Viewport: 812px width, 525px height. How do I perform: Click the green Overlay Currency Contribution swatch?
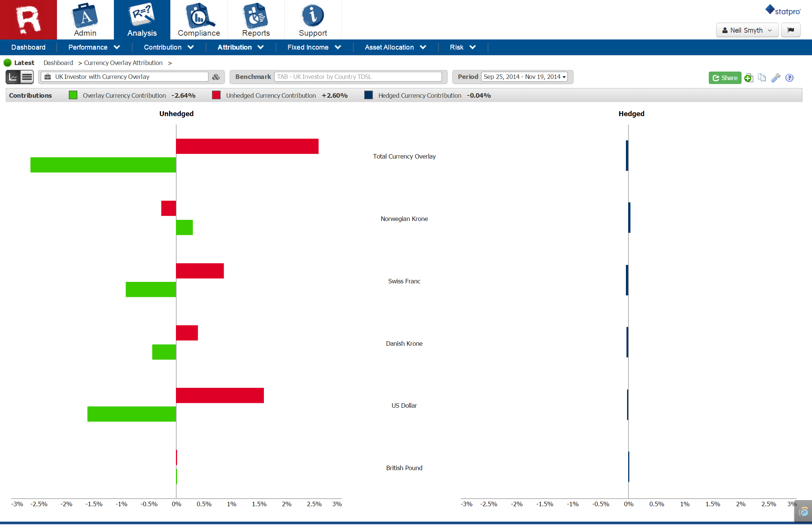pyautogui.click(x=73, y=95)
